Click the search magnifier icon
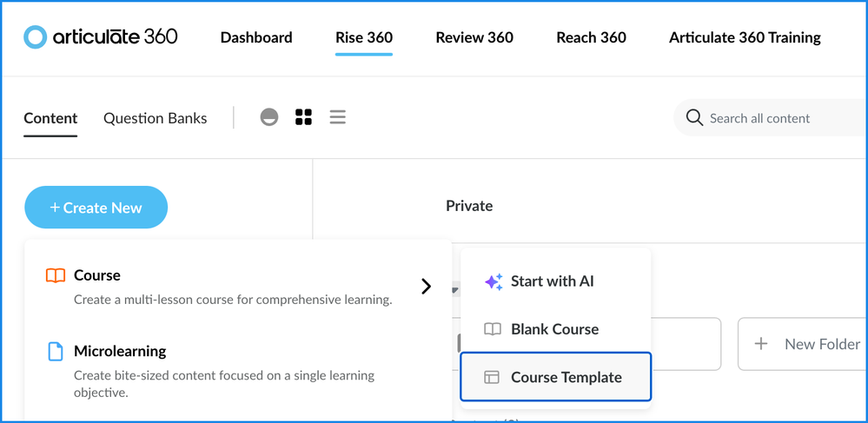 pos(694,118)
